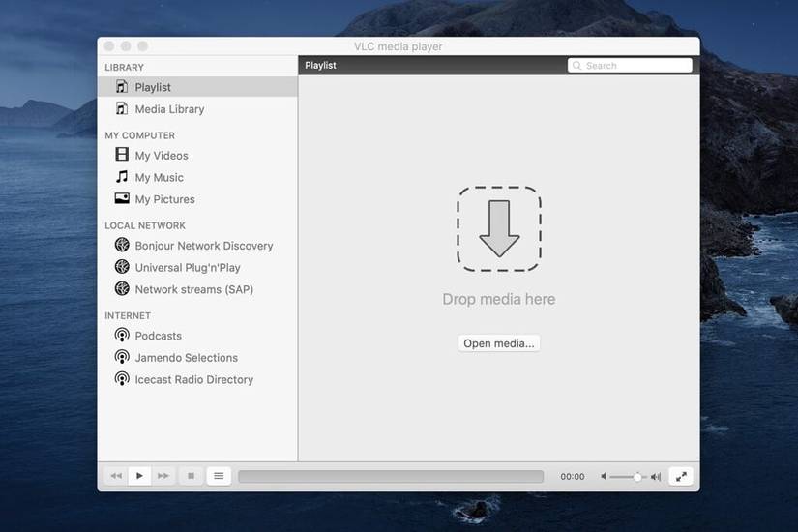Click the MY COMPUTER section header
This screenshot has width=798, height=532.
click(x=140, y=135)
